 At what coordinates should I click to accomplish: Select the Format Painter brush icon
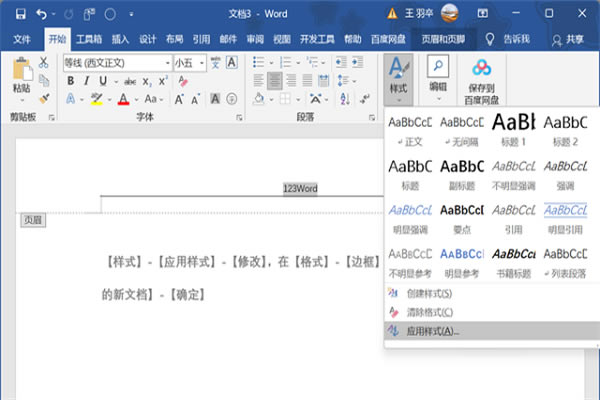tap(44, 98)
